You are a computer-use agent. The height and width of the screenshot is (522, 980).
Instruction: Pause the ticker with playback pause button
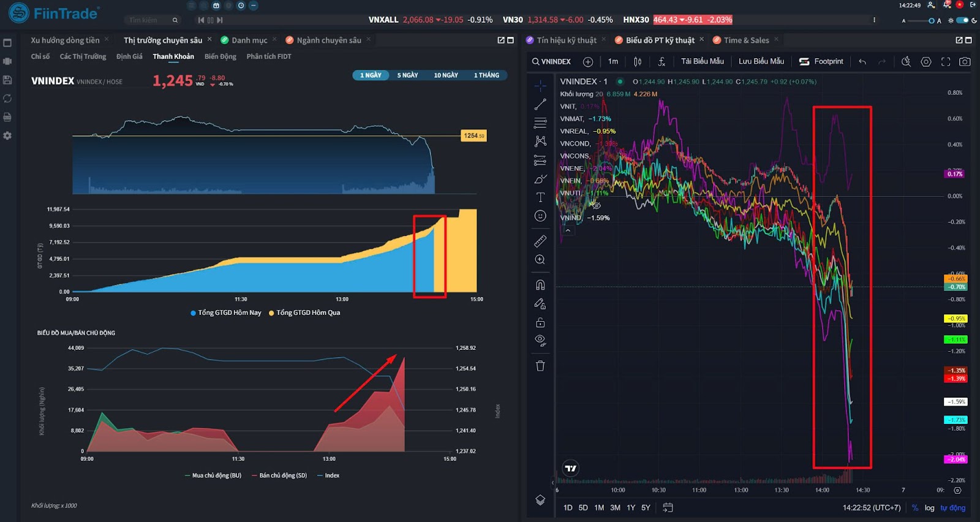[x=210, y=20]
